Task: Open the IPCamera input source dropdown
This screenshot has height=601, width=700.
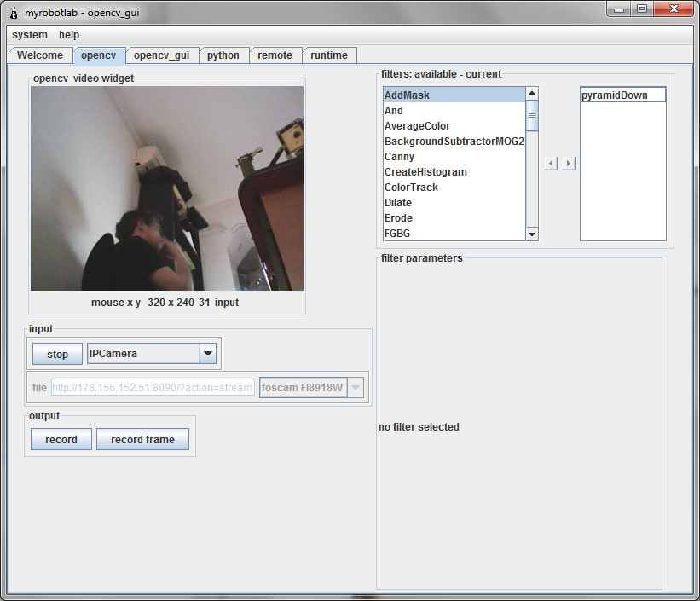Action: pos(152,354)
